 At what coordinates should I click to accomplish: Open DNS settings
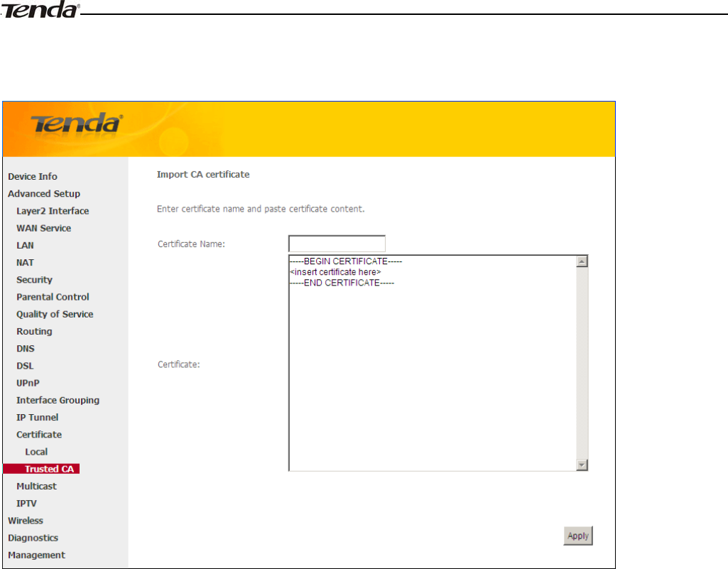[26, 348]
